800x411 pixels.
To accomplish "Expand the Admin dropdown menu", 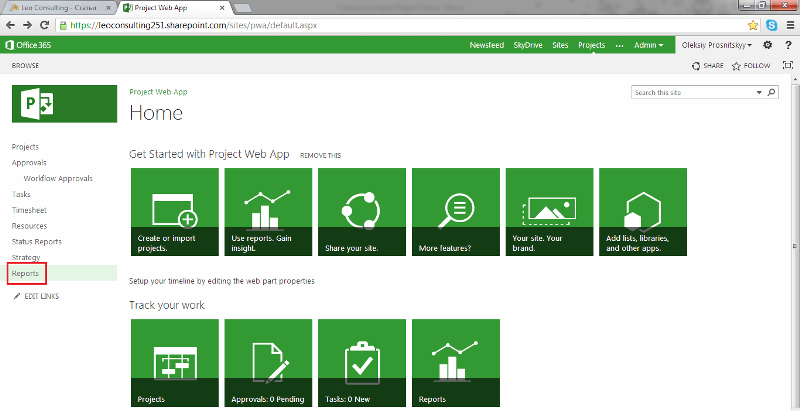I will (648, 45).
